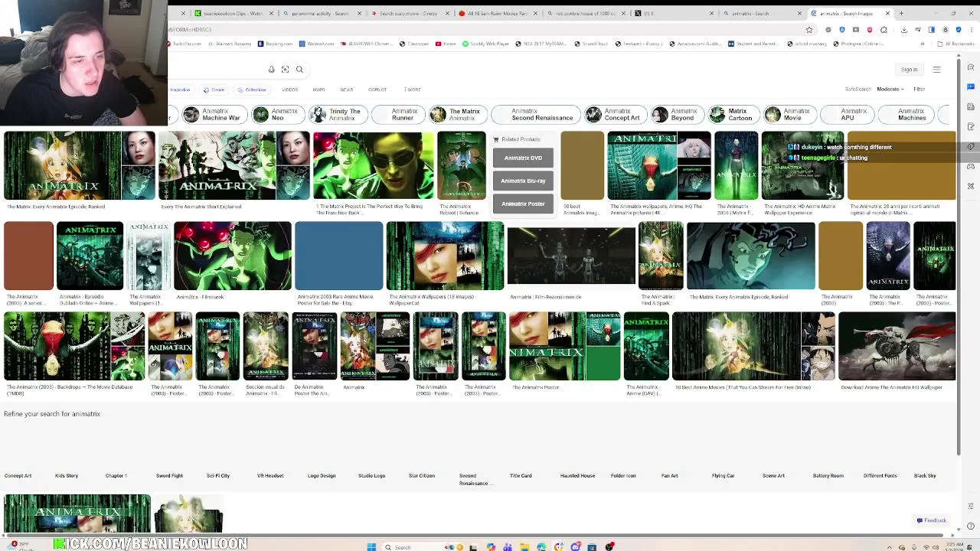Select the Animatrix Machine War chip
980x551 pixels.
214,115
